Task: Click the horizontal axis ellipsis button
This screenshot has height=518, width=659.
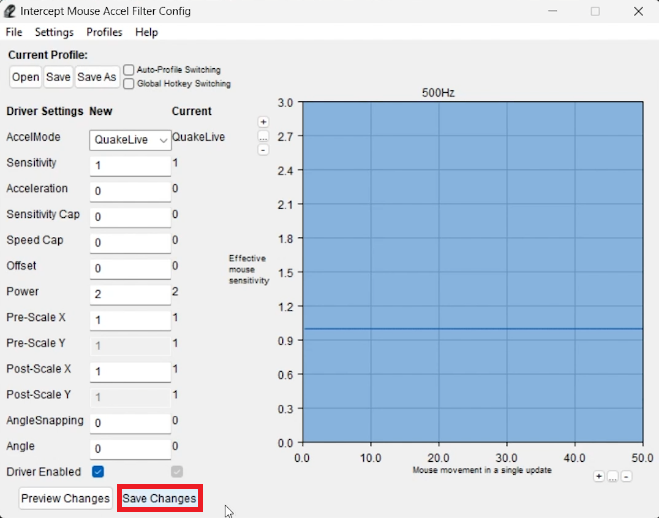Action: pos(613,477)
